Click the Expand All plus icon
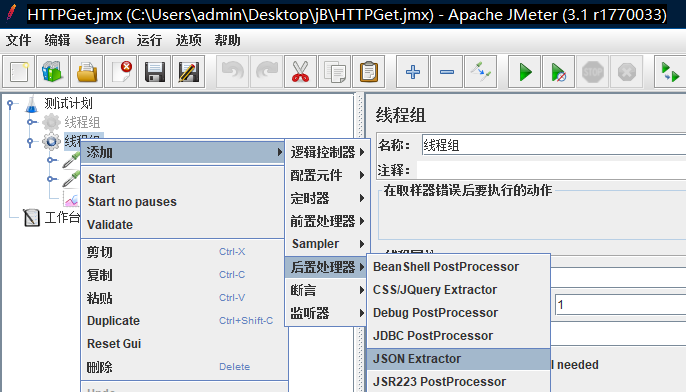The height and width of the screenshot is (392, 686). tap(413, 72)
